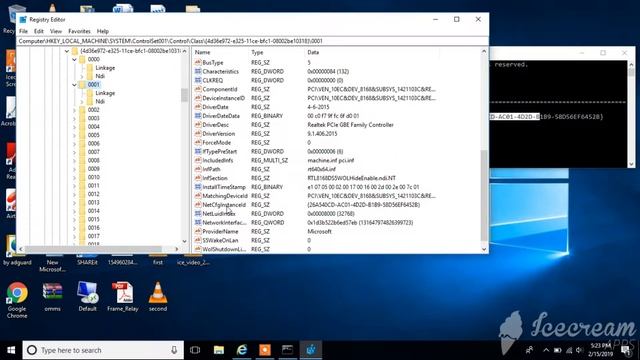Open the Edit menu in Registry Editor
640x360 pixels.
click(x=38, y=31)
